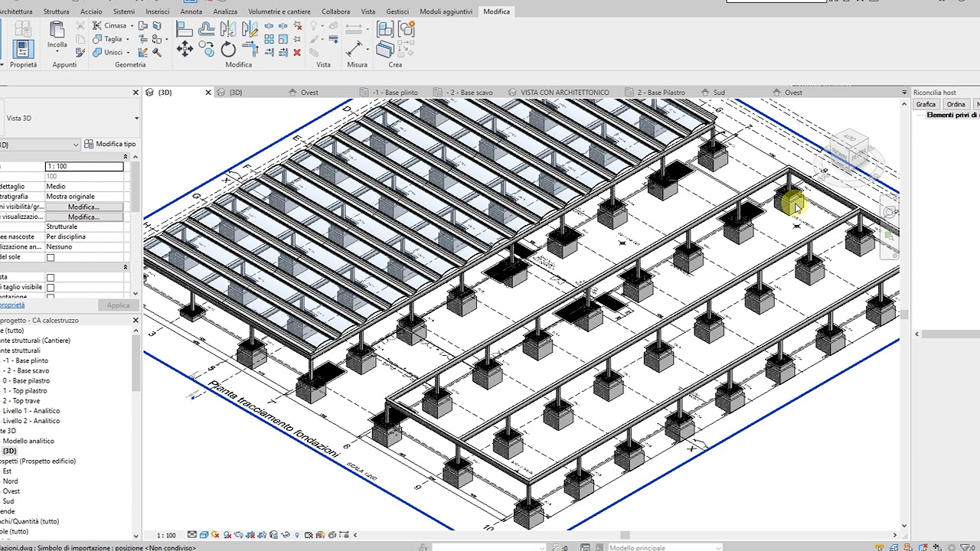Open the Cimasa dropdown arrow
Image resolution: width=980 pixels, height=551 pixels.
click(x=132, y=26)
